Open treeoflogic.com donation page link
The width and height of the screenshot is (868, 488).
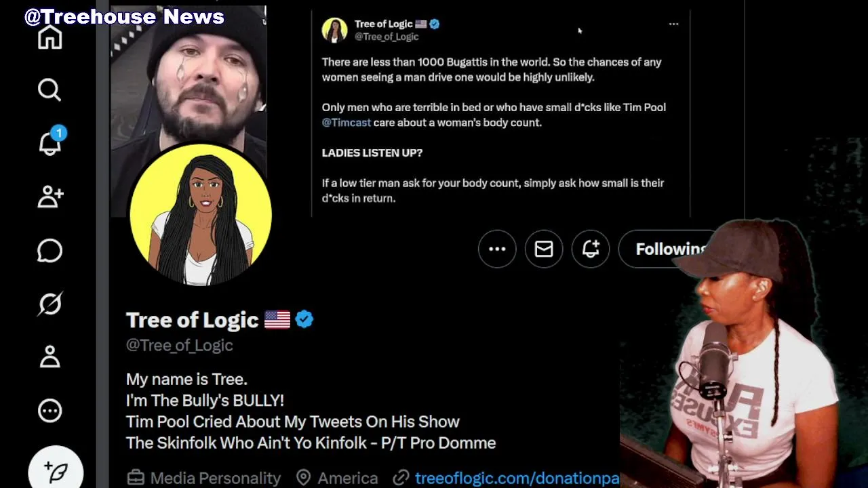click(517, 478)
